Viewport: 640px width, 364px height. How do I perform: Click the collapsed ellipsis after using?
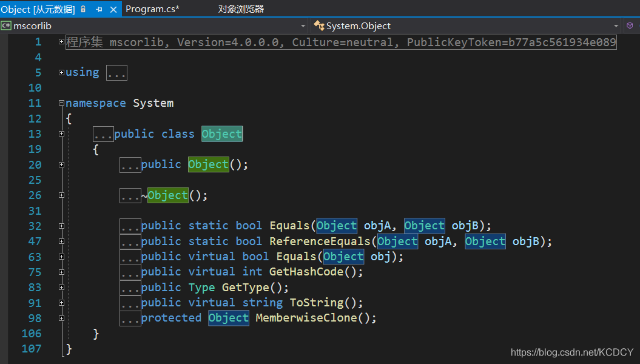116,73
